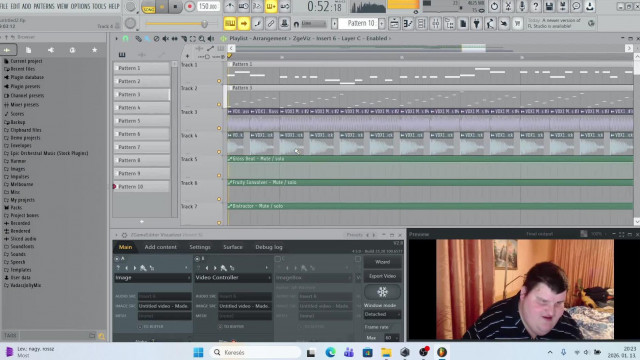Toggle mute dot on Track 1
The height and width of the screenshot is (360, 640).
(219, 81)
